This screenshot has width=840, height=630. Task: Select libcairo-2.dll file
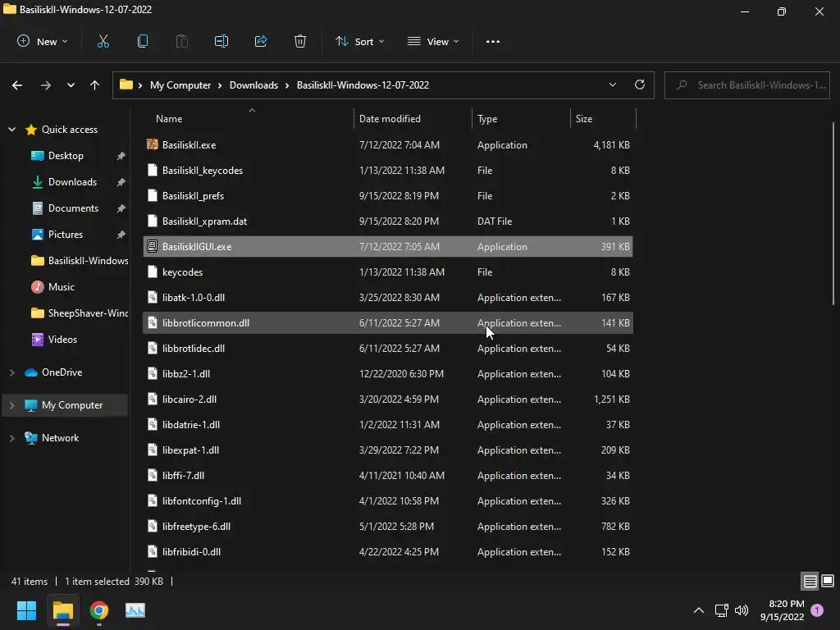point(388,399)
